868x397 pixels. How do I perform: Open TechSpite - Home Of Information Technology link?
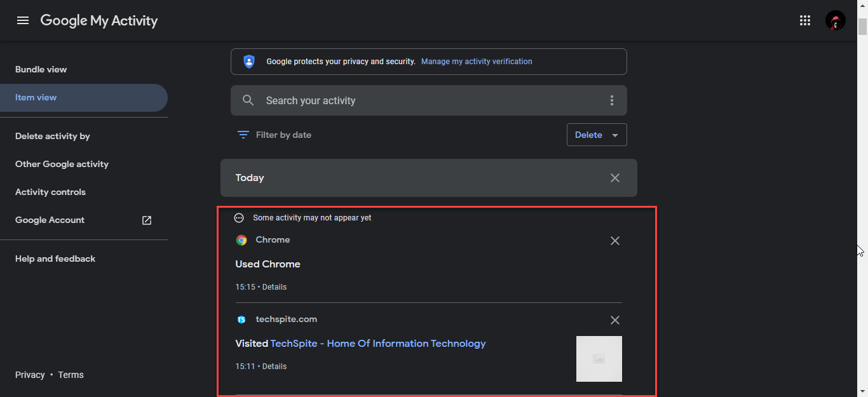[378, 344]
